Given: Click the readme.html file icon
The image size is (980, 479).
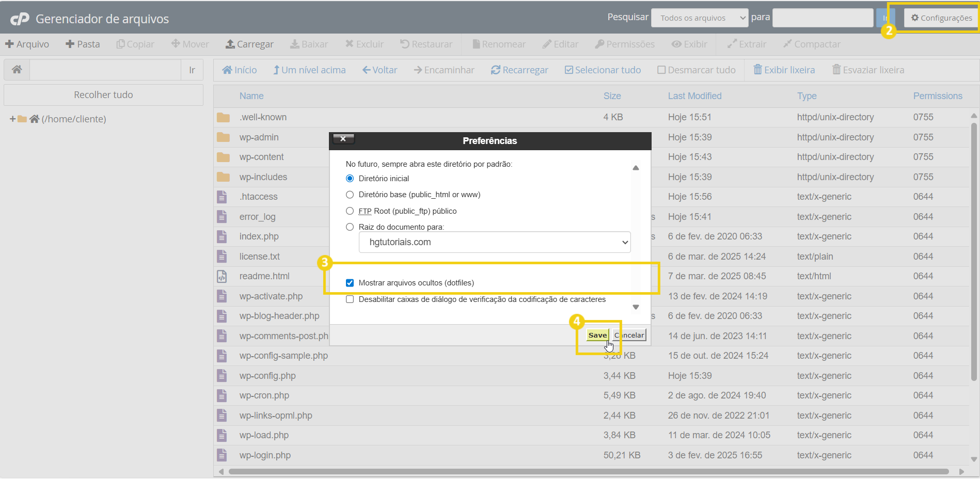Looking at the screenshot, I should (x=222, y=277).
